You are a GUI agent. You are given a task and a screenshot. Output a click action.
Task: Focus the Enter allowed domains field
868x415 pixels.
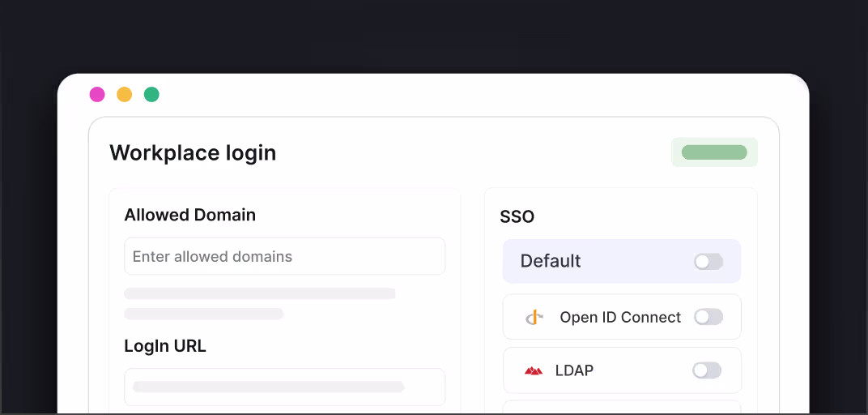click(284, 256)
